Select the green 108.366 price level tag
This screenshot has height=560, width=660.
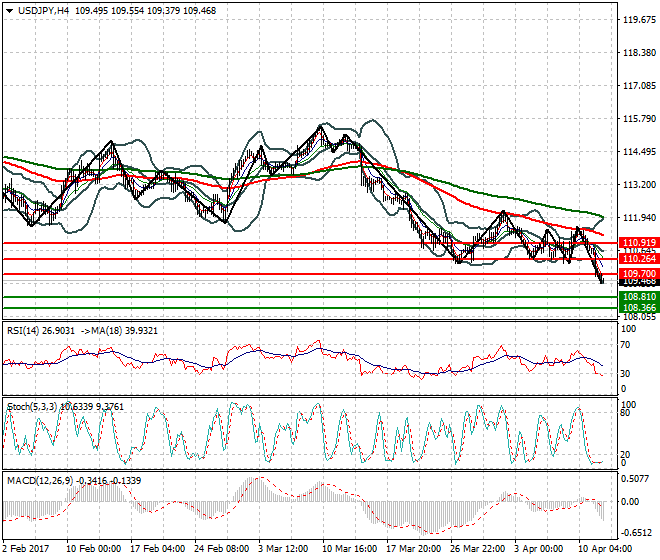click(x=638, y=308)
